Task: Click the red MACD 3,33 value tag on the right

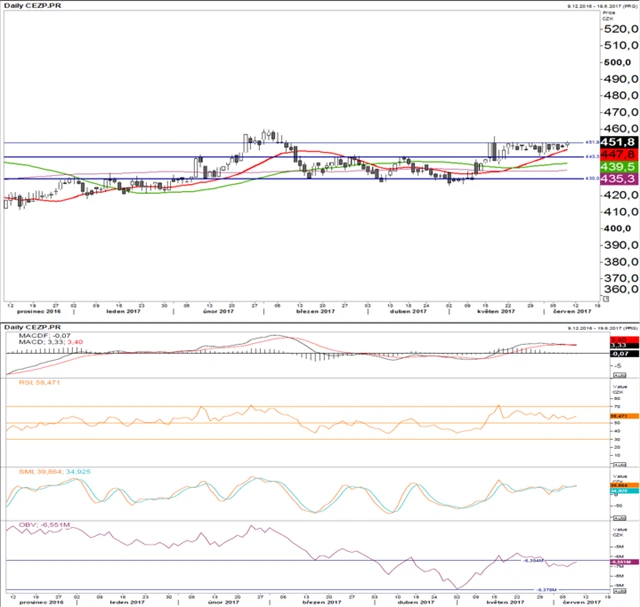Action: (x=617, y=345)
